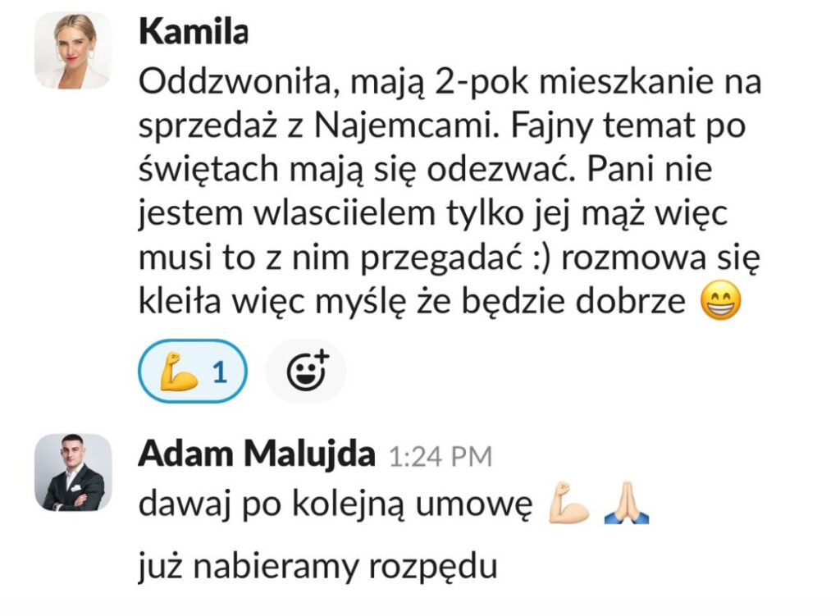Click the folded hands emoji
The width and height of the screenshot is (840, 616).
coord(626,503)
